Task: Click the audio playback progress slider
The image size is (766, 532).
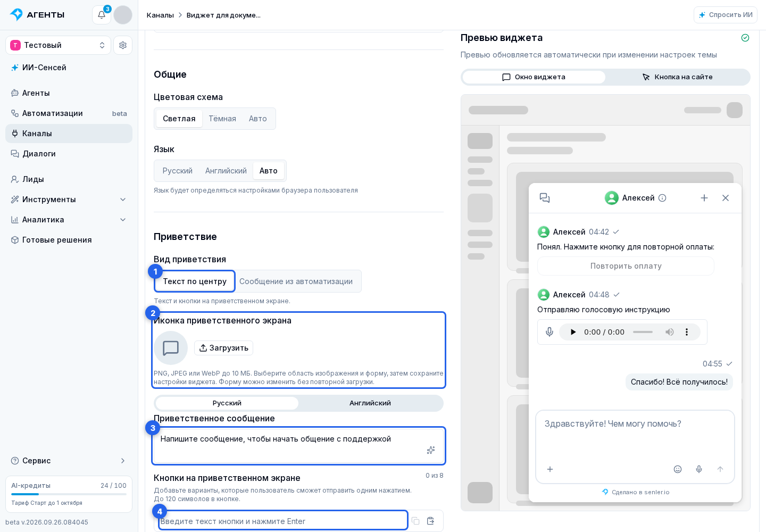Action: coord(643,332)
